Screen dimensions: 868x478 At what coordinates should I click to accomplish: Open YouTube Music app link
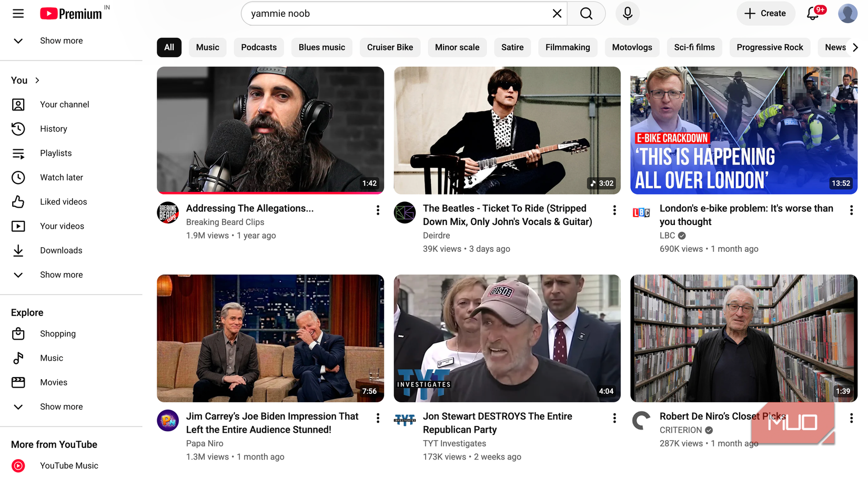pyautogui.click(x=71, y=465)
